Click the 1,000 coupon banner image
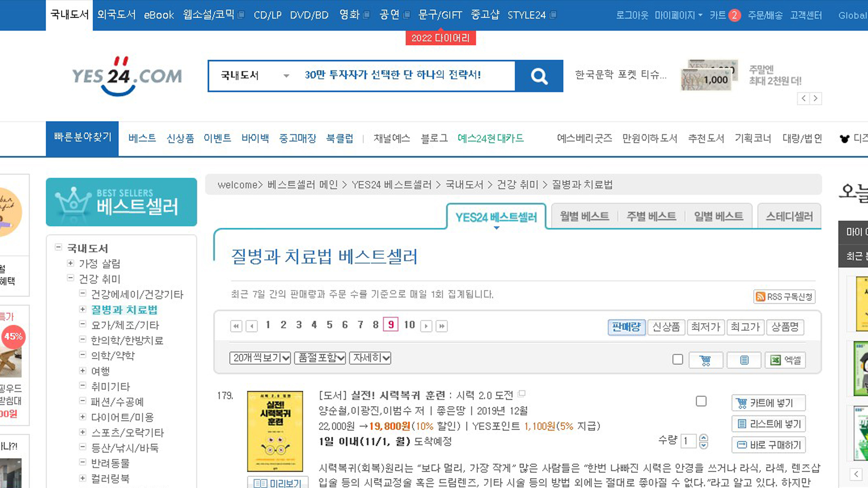The height and width of the screenshot is (488, 868). (709, 75)
